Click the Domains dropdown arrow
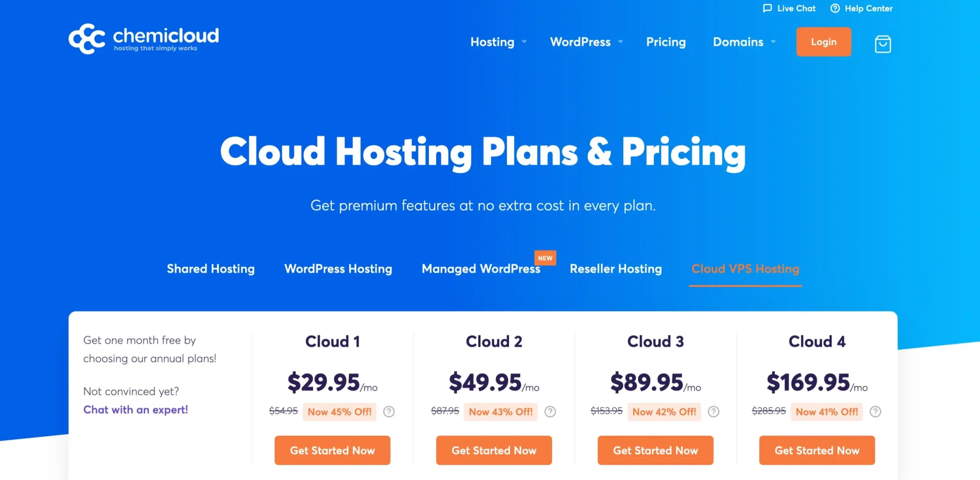The image size is (980, 480). coord(774,42)
